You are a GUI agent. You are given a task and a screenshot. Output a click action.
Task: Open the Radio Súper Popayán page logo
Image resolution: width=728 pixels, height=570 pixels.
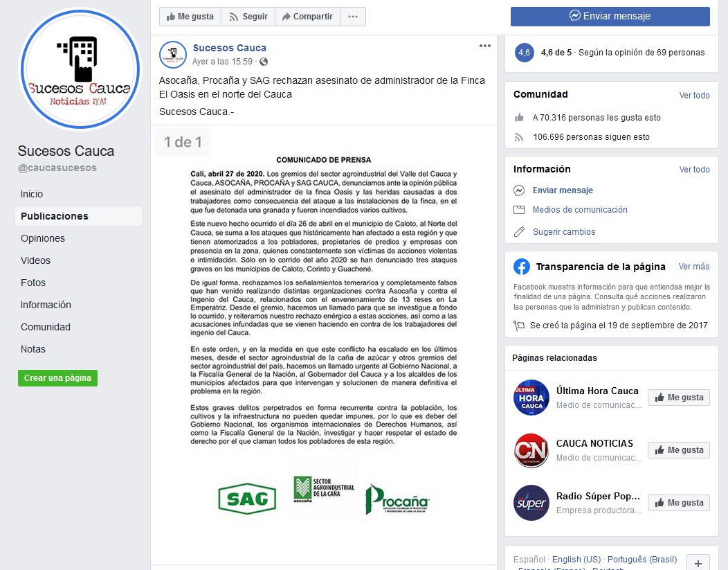tap(531, 503)
